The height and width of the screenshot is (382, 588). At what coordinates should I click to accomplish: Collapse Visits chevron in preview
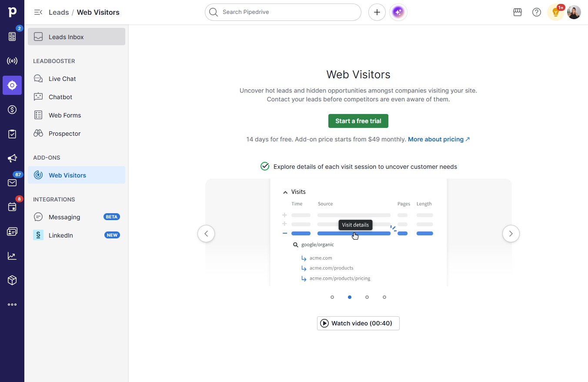[x=285, y=192]
